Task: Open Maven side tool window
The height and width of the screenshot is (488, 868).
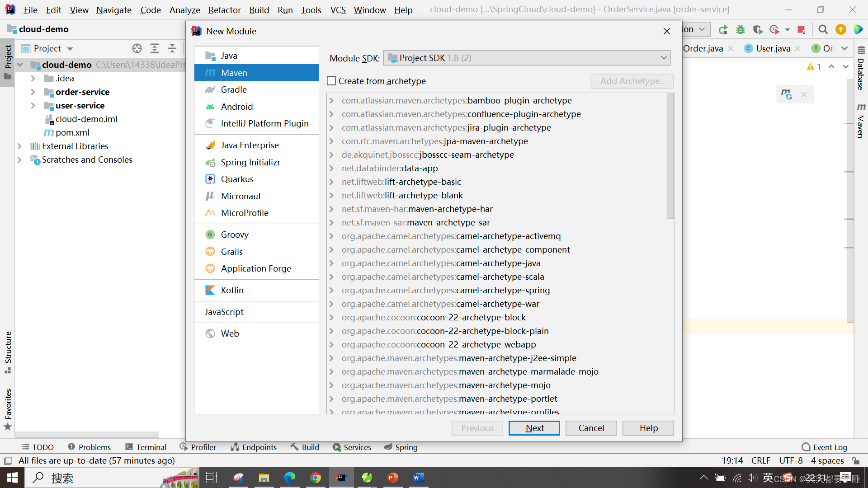Action: tap(861, 120)
